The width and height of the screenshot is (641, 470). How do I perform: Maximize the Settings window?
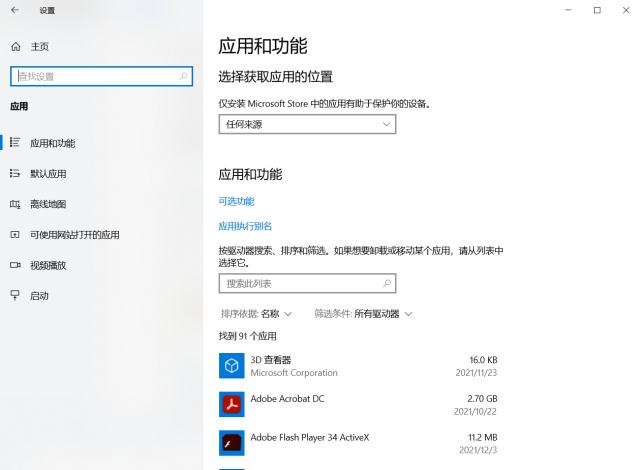coord(597,10)
